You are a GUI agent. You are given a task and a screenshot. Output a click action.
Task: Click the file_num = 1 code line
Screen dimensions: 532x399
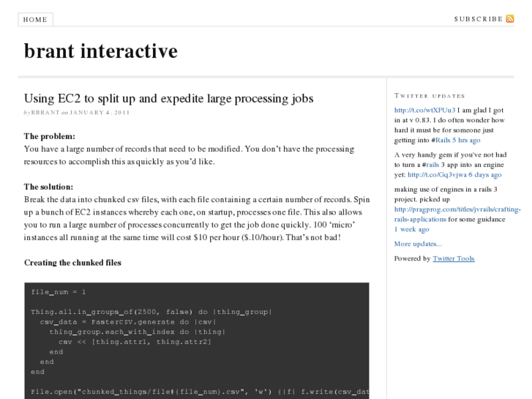click(x=59, y=291)
